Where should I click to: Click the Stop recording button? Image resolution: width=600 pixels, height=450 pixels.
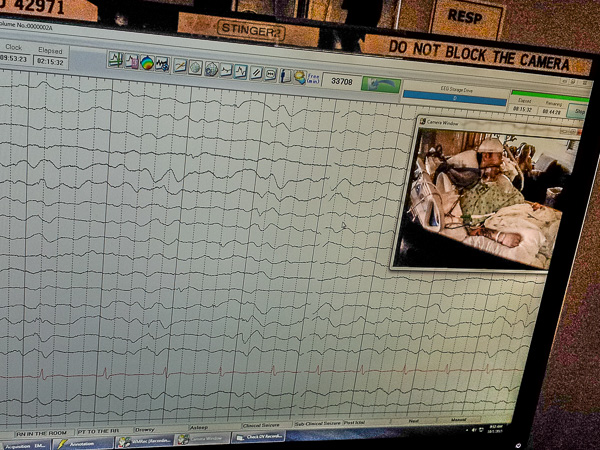[579, 112]
